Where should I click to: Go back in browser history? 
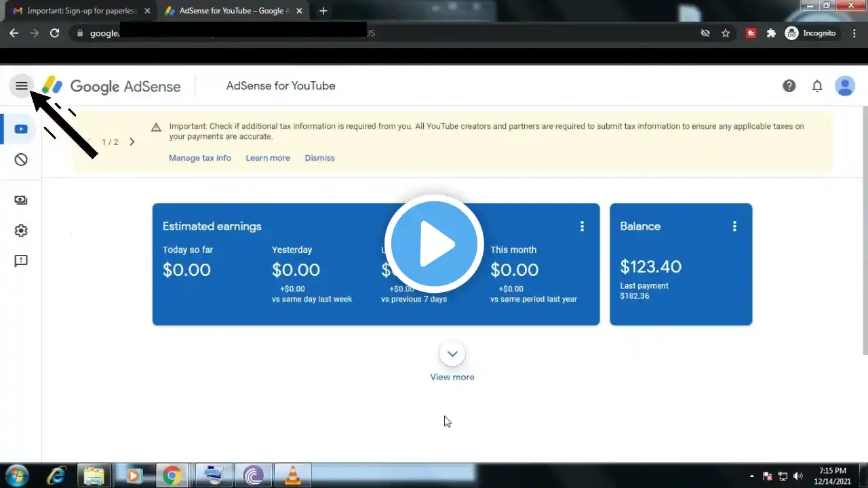pyautogui.click(x=14, y=33)
